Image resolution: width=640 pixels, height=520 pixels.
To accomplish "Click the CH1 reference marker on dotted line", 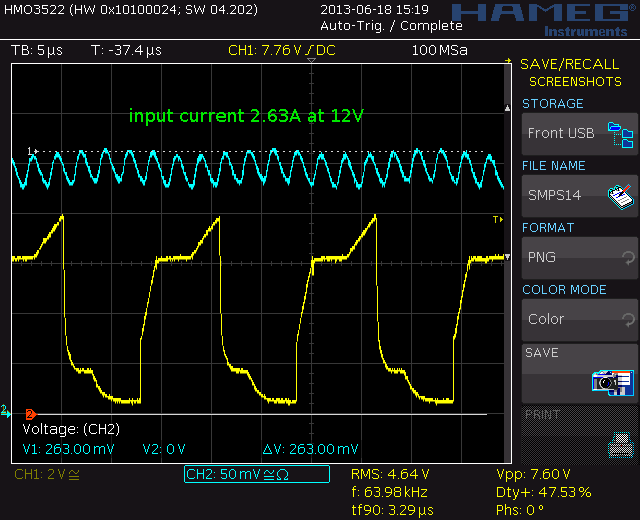I will click(33, 151).
